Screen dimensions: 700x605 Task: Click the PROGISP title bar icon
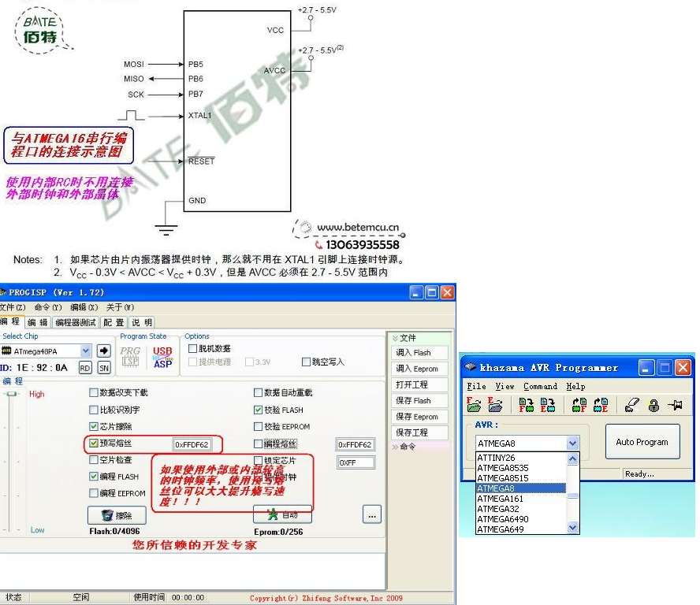point(2,292)
